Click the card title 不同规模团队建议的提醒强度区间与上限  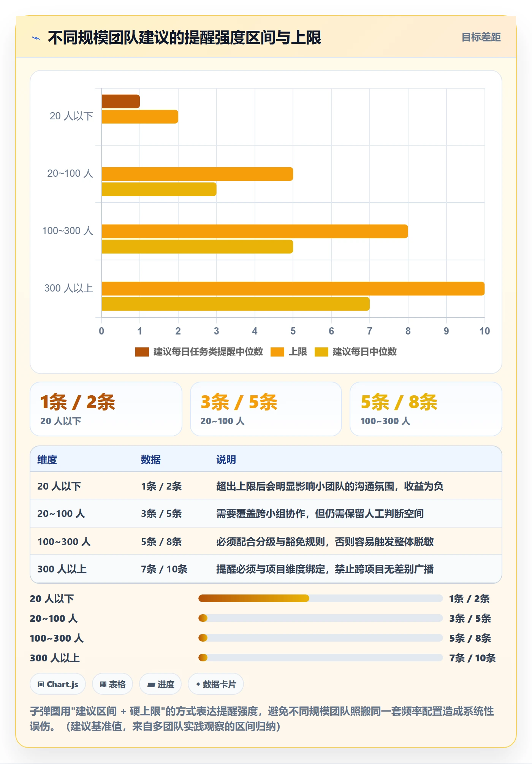[x=184, y=38]
